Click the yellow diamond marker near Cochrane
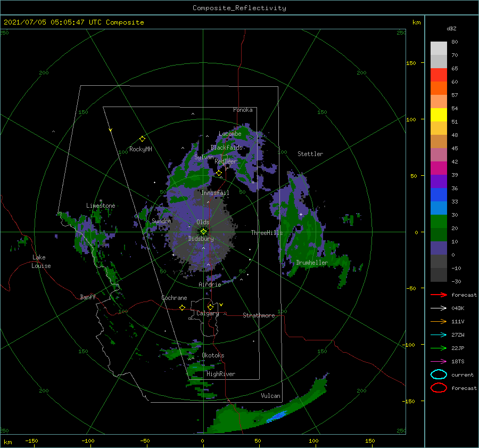Screen dimensions: 479x448 pos(182,307)
